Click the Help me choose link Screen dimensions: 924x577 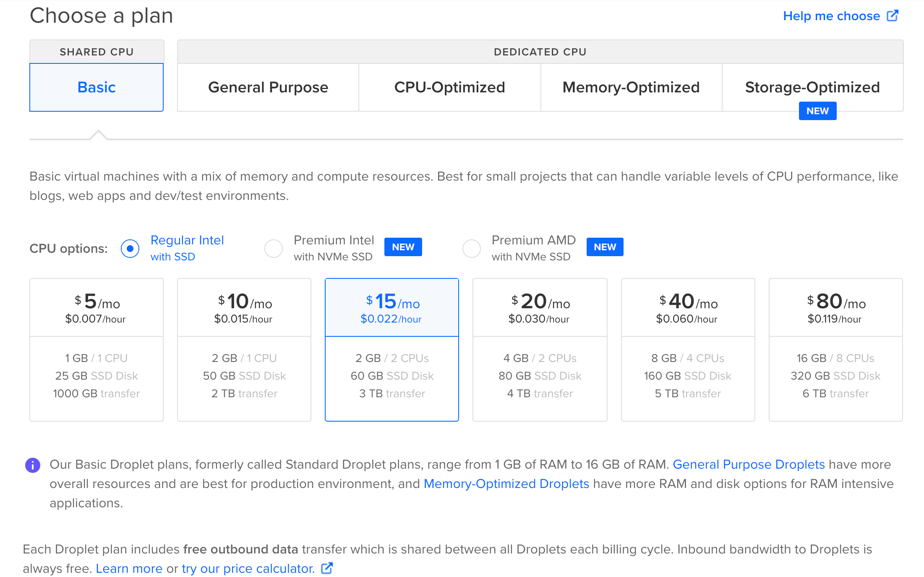click(x=832, y=16)
